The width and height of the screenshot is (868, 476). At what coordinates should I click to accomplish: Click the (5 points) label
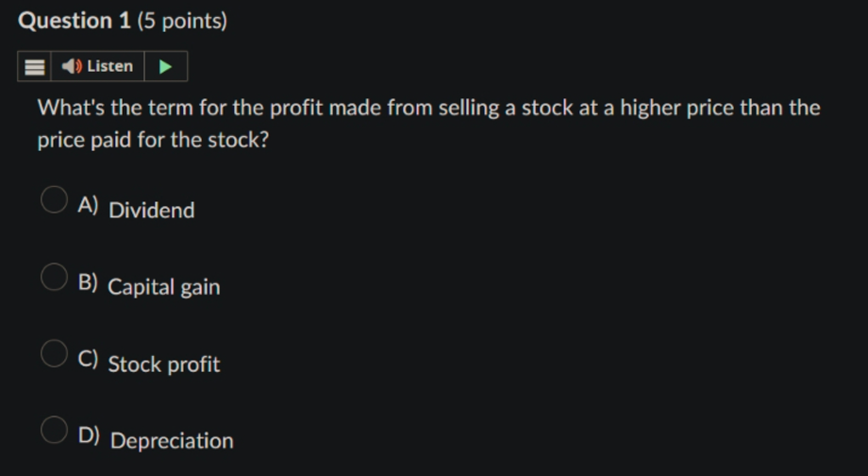pyautogui.click(x=182, y=21)
